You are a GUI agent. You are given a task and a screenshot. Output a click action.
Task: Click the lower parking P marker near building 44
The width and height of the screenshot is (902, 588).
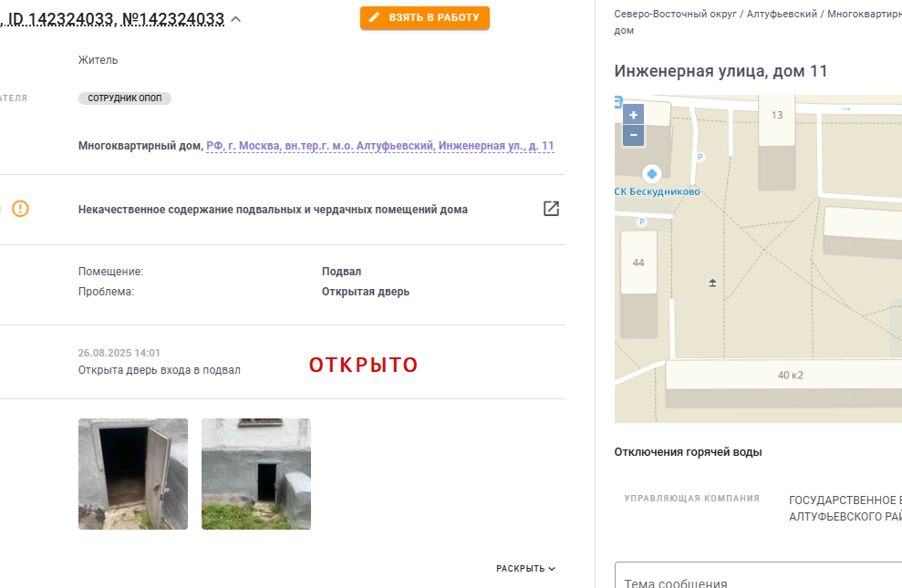[x=642, y=222]
